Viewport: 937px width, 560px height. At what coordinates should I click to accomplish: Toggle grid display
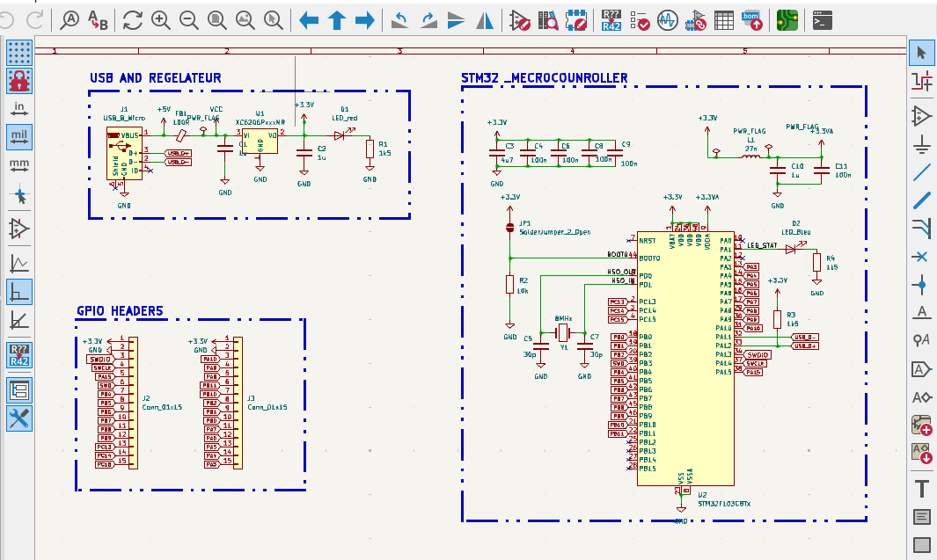(19, 53)
